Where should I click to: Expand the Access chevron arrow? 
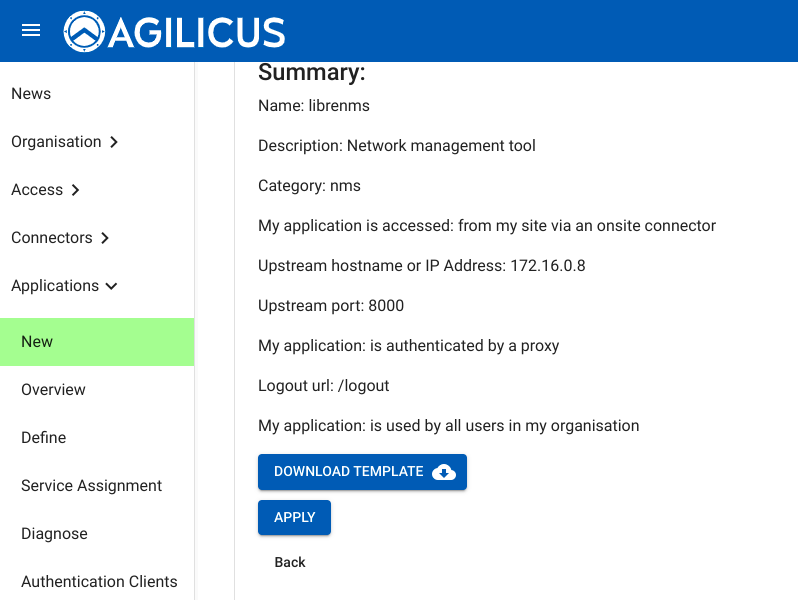tap(75, 190)
